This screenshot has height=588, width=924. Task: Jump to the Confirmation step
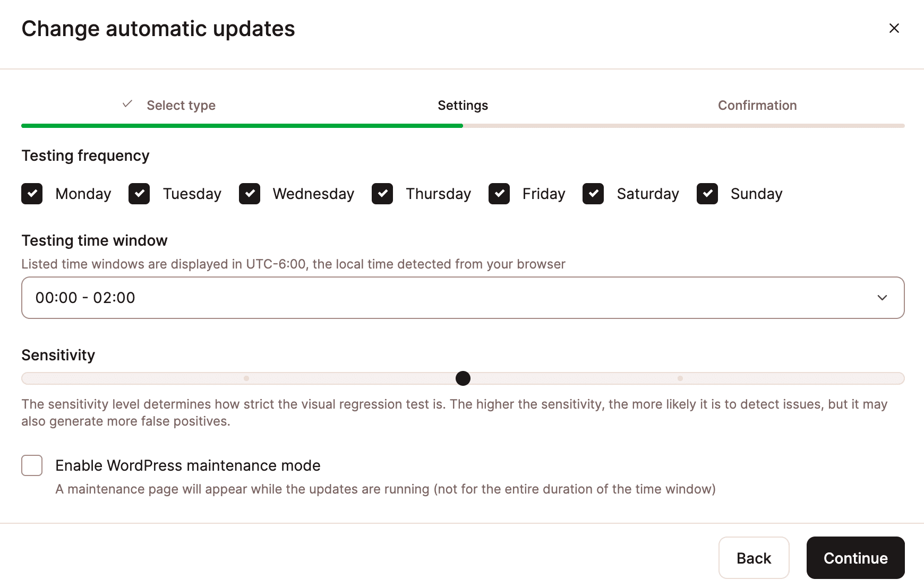coord(757,106)
